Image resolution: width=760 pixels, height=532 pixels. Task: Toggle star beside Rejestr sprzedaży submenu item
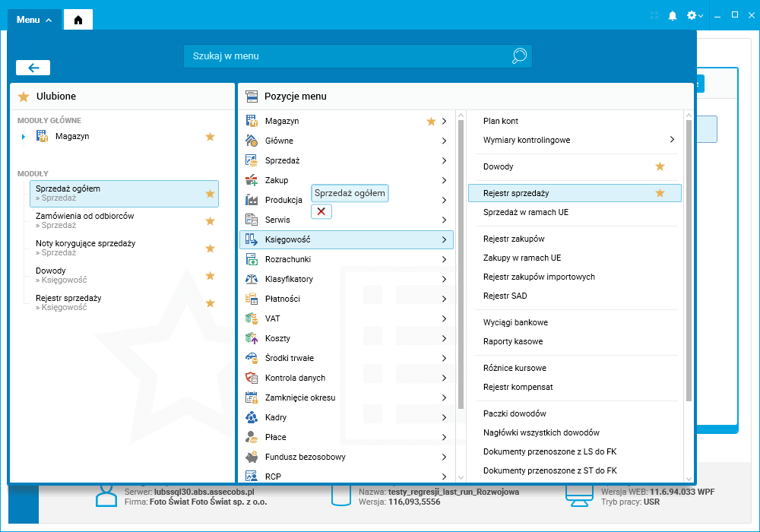pyautogui.click(x=660, y=193)
